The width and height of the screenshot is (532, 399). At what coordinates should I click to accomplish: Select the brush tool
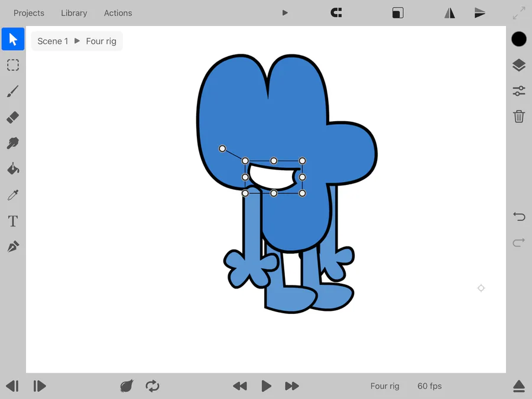(13, 91)
